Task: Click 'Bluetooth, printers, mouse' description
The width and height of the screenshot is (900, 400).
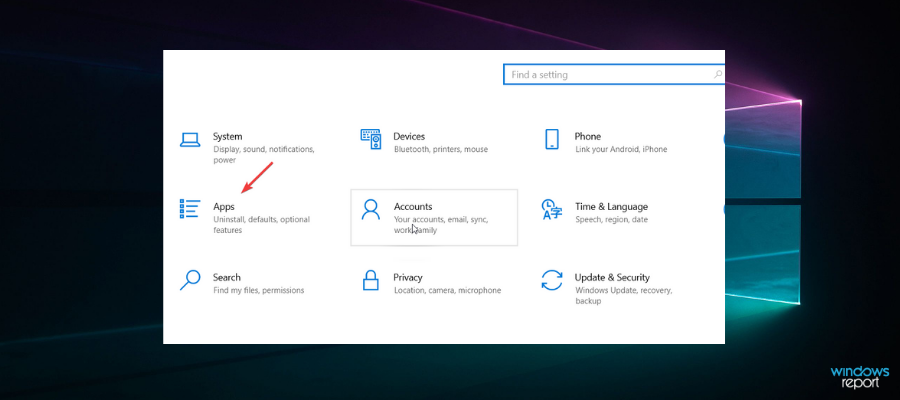Action: tap(441, 150)
